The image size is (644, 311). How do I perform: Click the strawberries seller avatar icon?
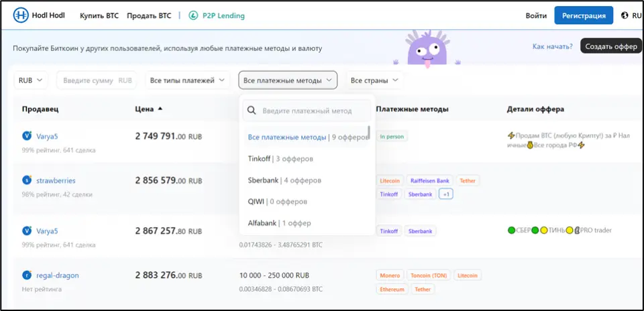click(27, 180)
